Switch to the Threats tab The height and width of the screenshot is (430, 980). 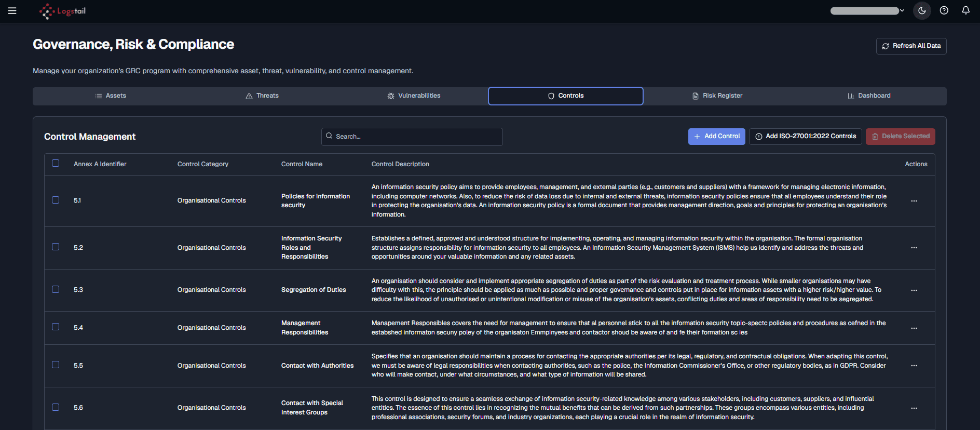click(x=262, y=96)
